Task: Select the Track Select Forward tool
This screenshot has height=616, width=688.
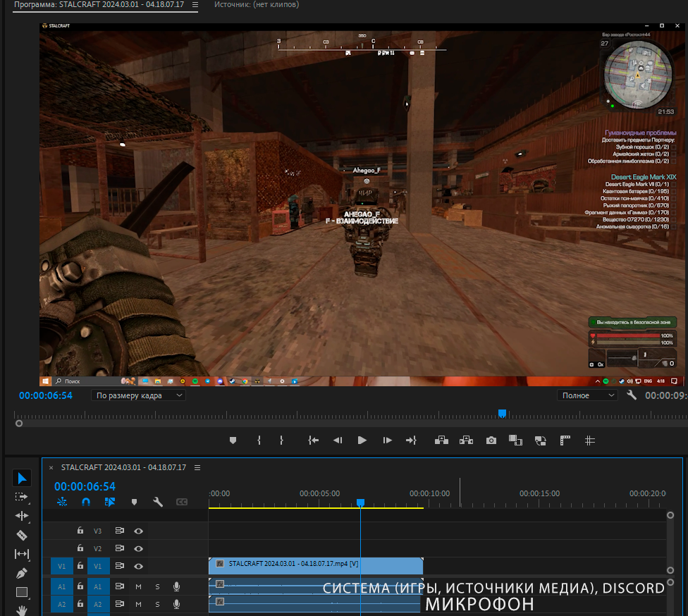Action: pos(21,497)
